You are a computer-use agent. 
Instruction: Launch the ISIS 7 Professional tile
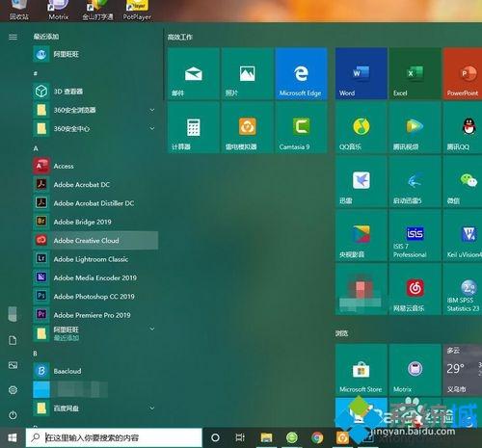(415, 235)
